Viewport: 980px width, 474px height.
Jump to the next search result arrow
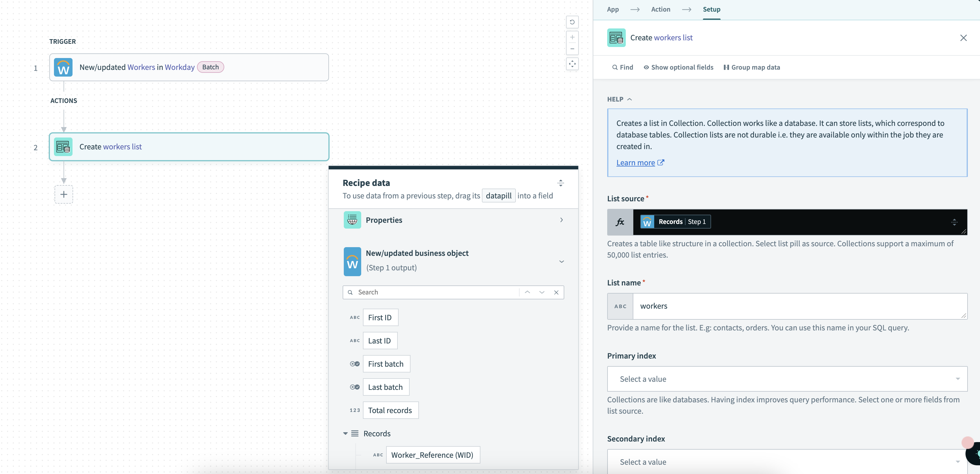tap(542, 292)
